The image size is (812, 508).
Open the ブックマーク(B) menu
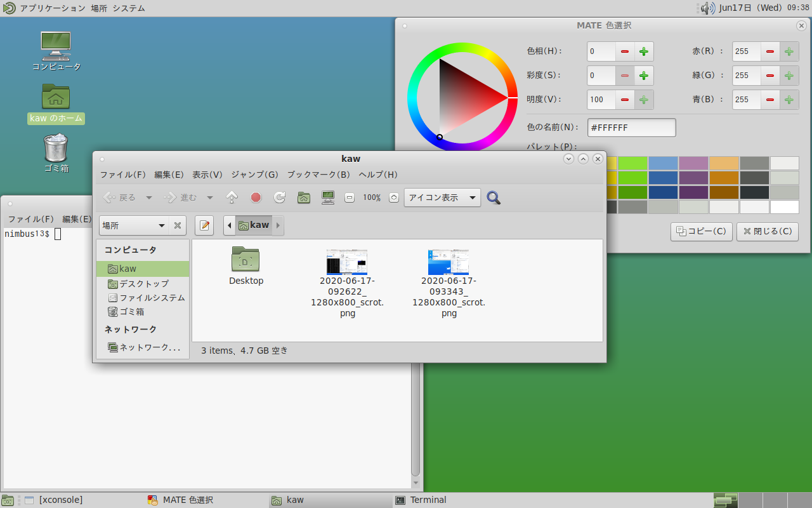[318, 175]
